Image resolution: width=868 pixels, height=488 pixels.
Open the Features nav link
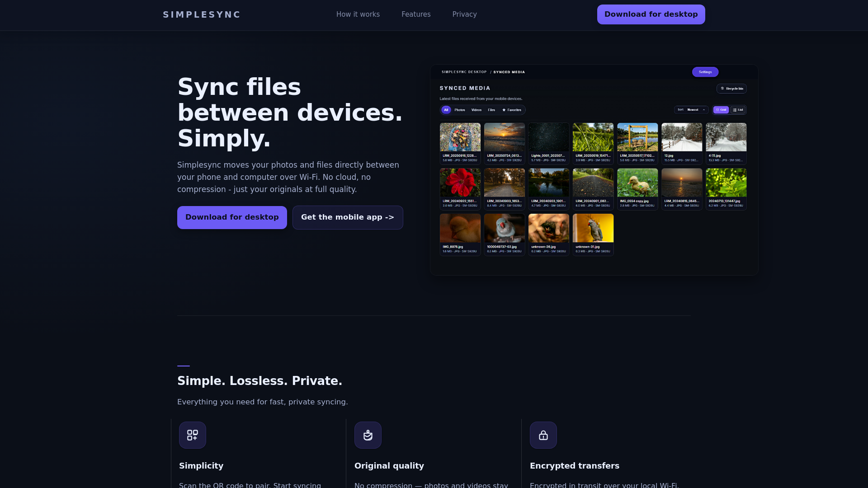416,14
